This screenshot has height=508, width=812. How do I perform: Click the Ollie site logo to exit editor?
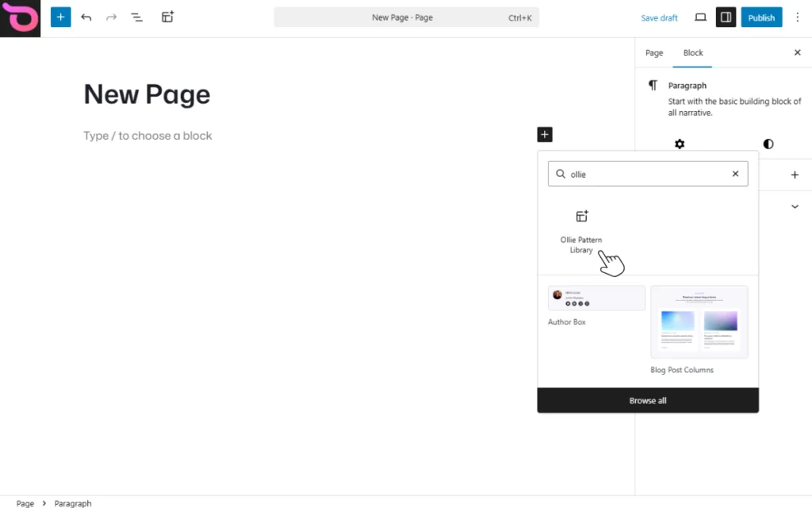(x=20, y=17)
